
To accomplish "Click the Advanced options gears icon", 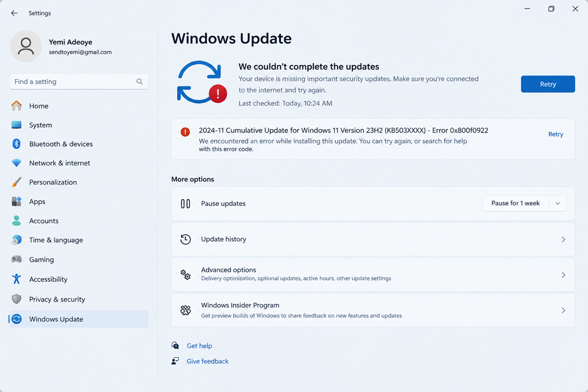I will click(185, 275).
